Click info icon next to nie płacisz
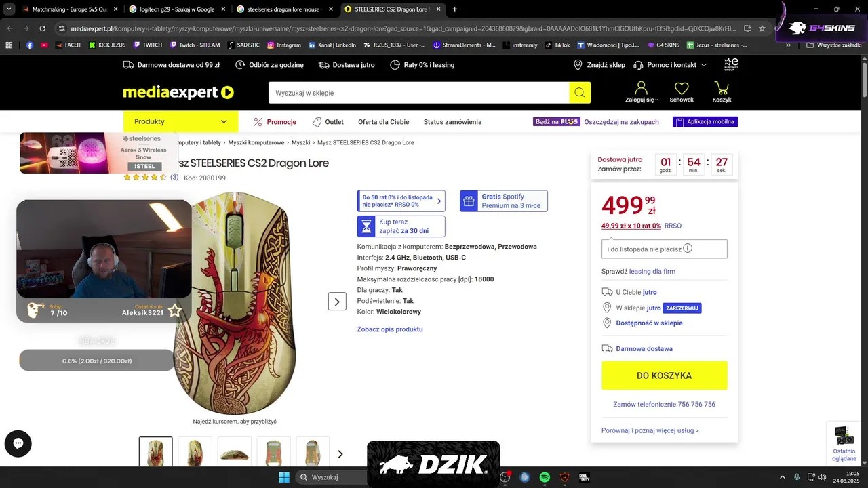Screen dimensions: 868x488 click(x=688, y=249)
